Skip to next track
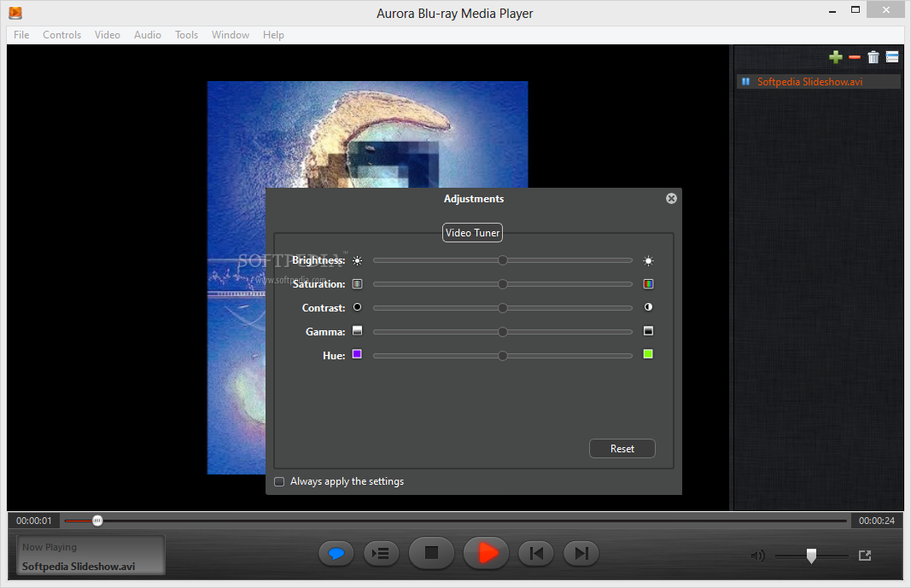This screenshot has height=588, width=911. point(581,554)
